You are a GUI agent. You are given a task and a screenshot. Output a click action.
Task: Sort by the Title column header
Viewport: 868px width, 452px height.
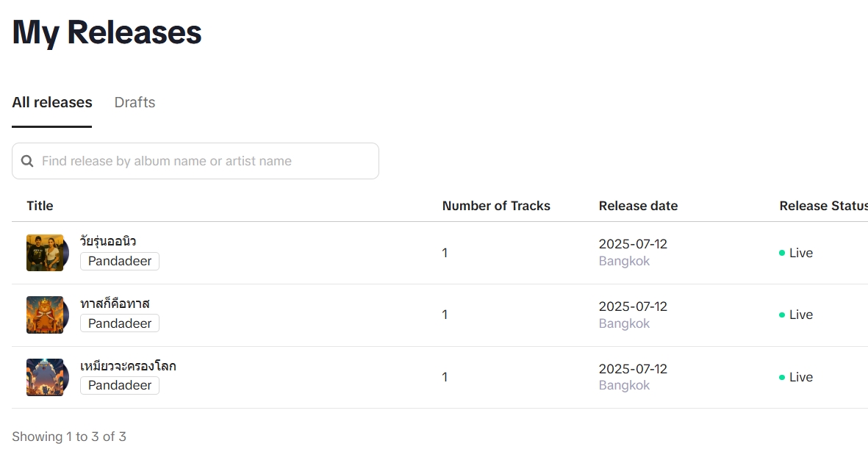click(x=40, y=206)
